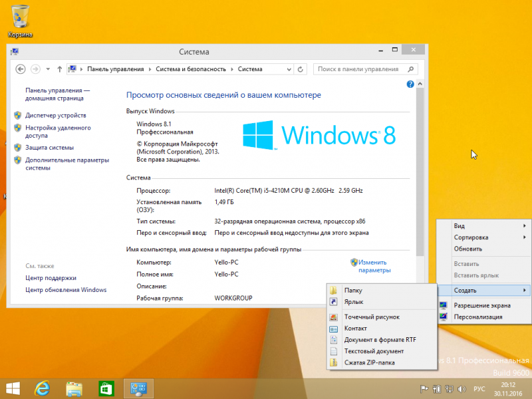Click the Back arrow in System window

21,69
